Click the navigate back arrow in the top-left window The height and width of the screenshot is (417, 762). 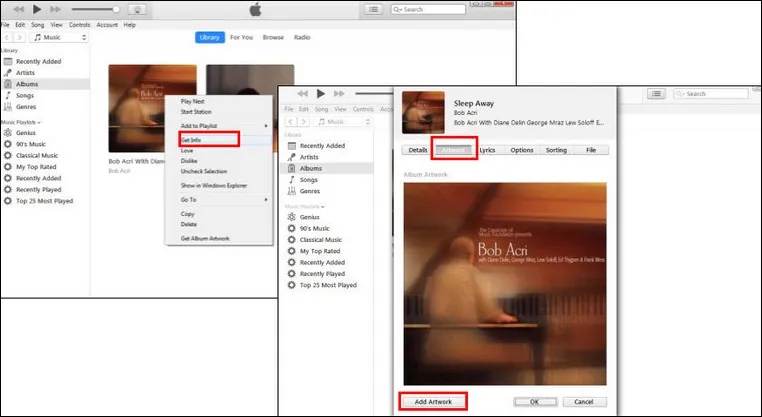coord(6,37)
